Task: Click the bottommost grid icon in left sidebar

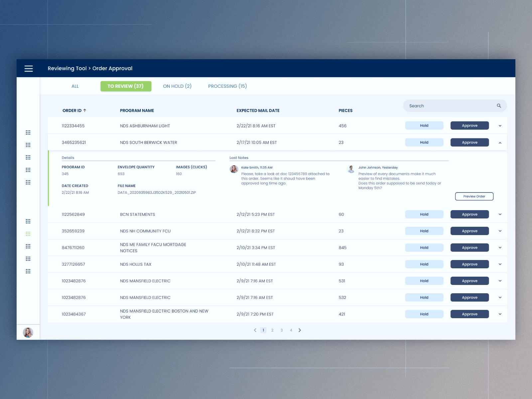Action: [x=28, y=271]
